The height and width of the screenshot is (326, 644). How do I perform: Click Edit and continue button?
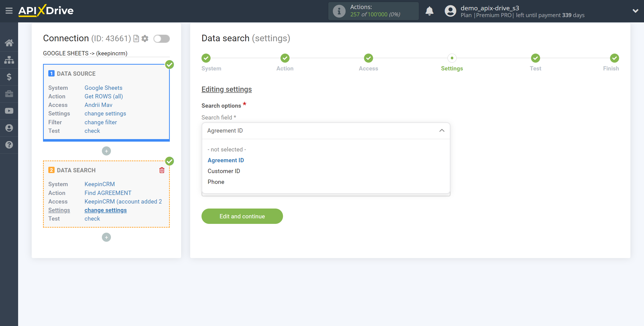coord(242,216)
